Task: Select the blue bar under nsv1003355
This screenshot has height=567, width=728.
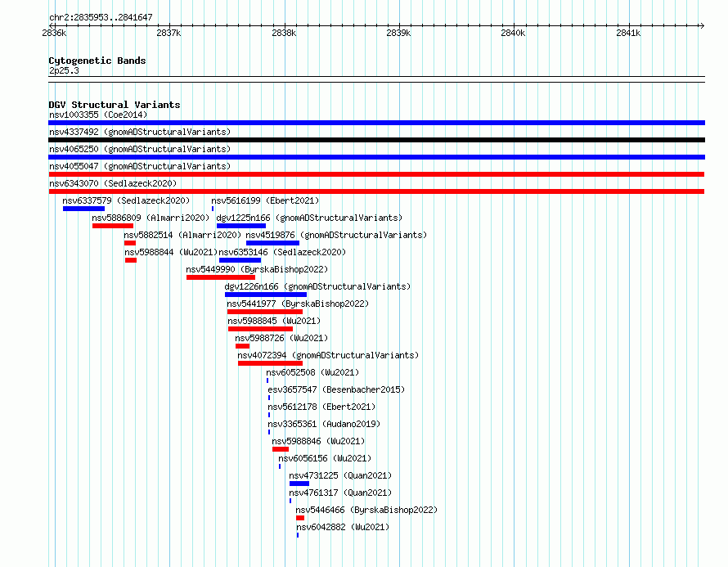Action: pyautogui.click(x=376, y=123)
